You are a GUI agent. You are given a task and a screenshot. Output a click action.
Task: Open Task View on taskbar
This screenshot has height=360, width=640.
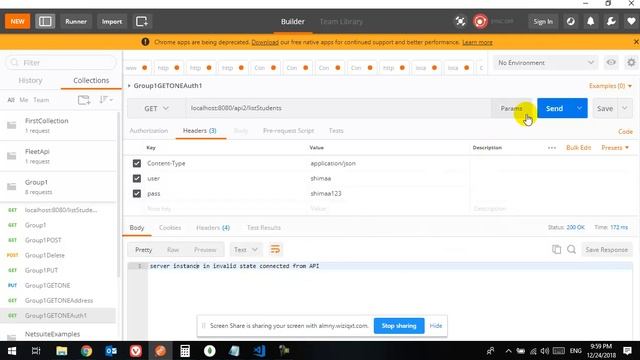point(36,351)
